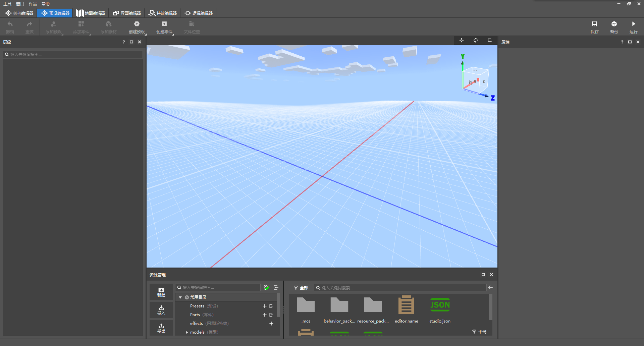Click the 导入 (import) button in resource manager
Viewport: 644px width, 346px height.
[x=161, y=310]
